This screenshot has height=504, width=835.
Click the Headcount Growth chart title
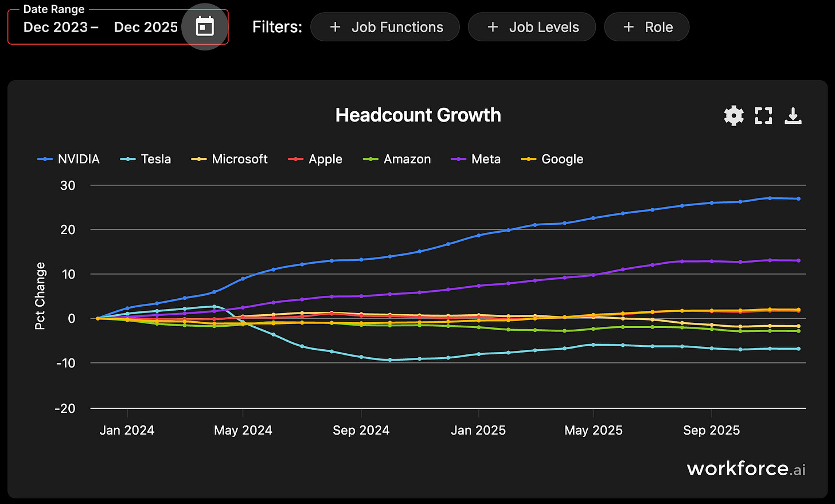418,115
